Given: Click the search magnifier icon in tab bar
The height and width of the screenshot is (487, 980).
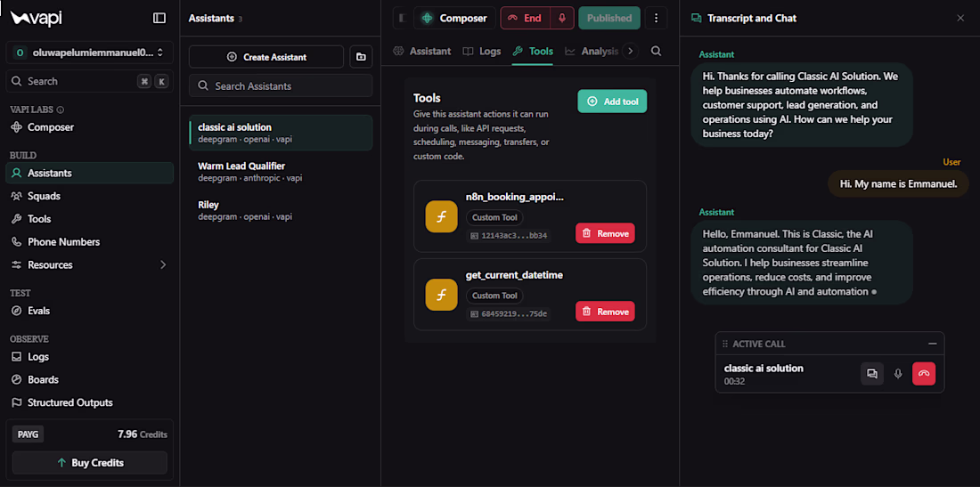Looking at the screenshot, I should tap(657, 52).
